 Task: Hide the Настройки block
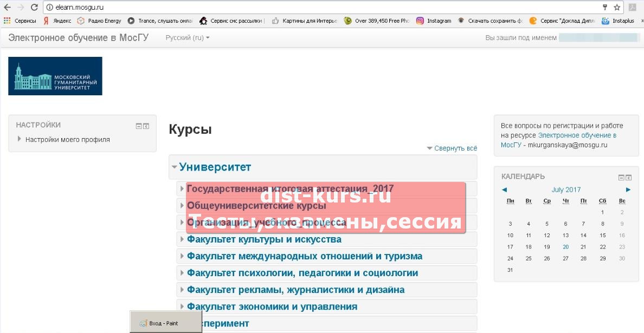[139, 126]
